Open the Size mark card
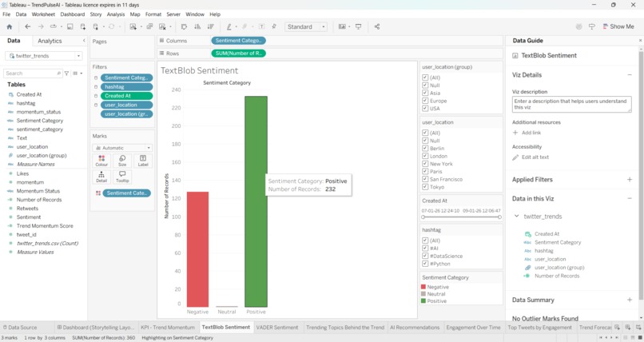The width and height of the screenshot is (644, 342). point(122,161)
